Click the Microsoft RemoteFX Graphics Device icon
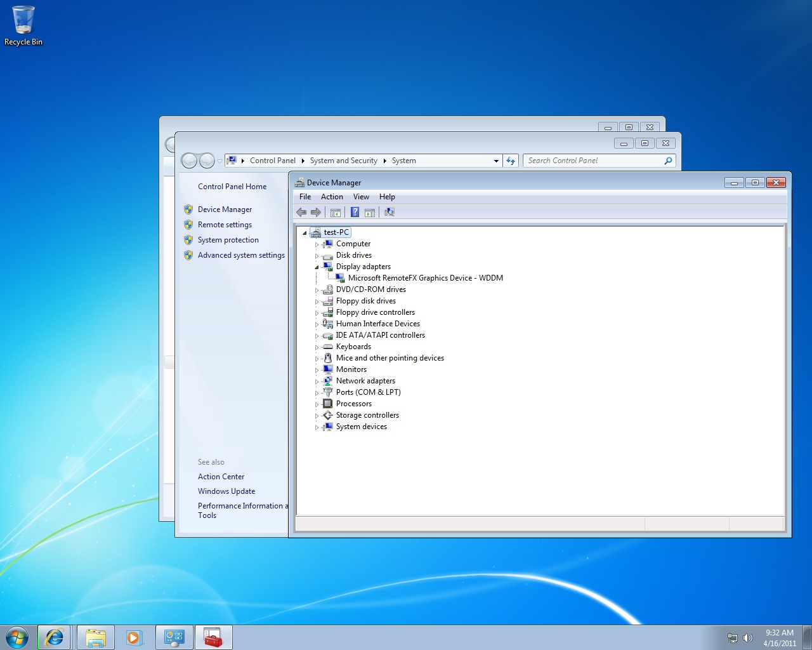The height and width of the screenshot is (650, 812). [340, 278]
